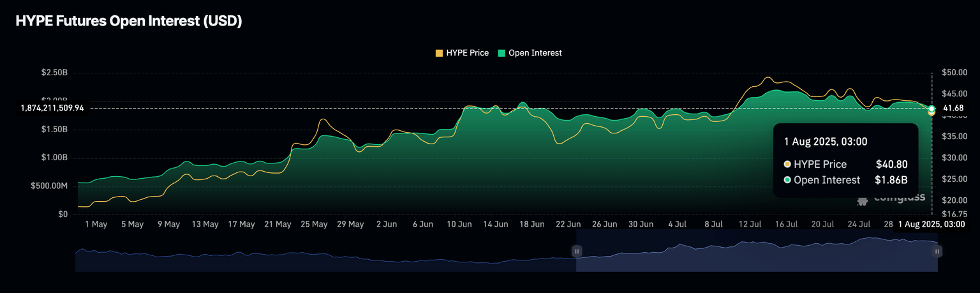Image resolution: width=980 pixels, height=293 pixels.
Task: Click the 41.68 price axis label
Action: [953, 108]
